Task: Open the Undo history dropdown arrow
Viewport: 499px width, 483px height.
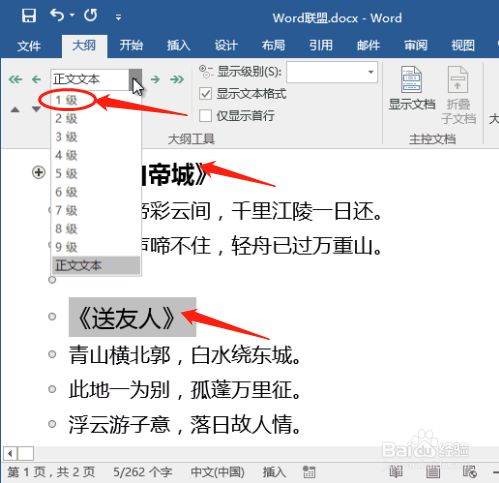Action: (72, 15)
